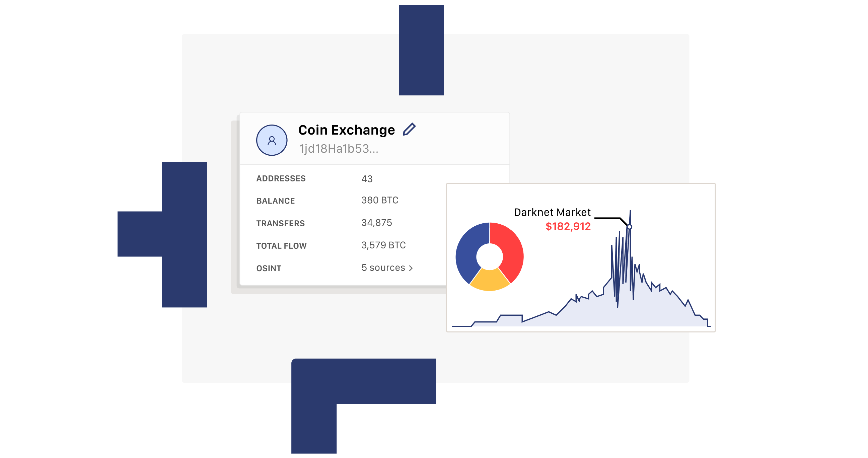The height and width of the screenshot is (458, 868).
Task: Click the red donut chart segment
Action: tap(509, 249)
